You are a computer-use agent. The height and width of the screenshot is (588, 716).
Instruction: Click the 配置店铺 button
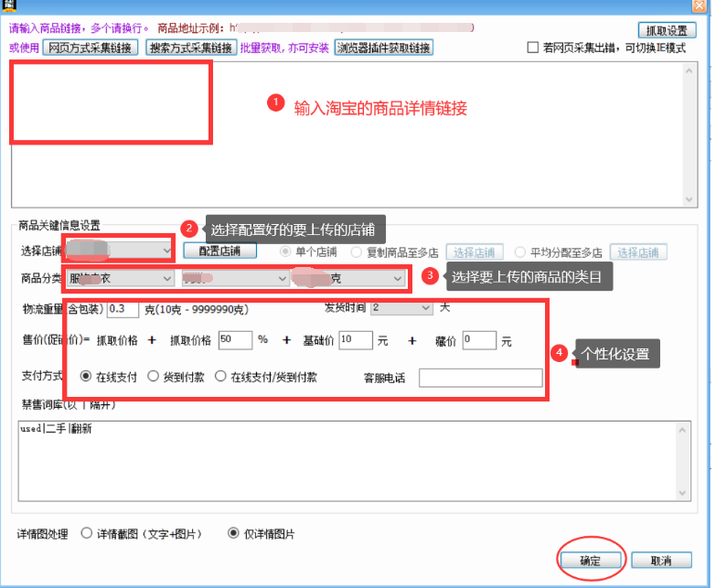click(219, 251)
